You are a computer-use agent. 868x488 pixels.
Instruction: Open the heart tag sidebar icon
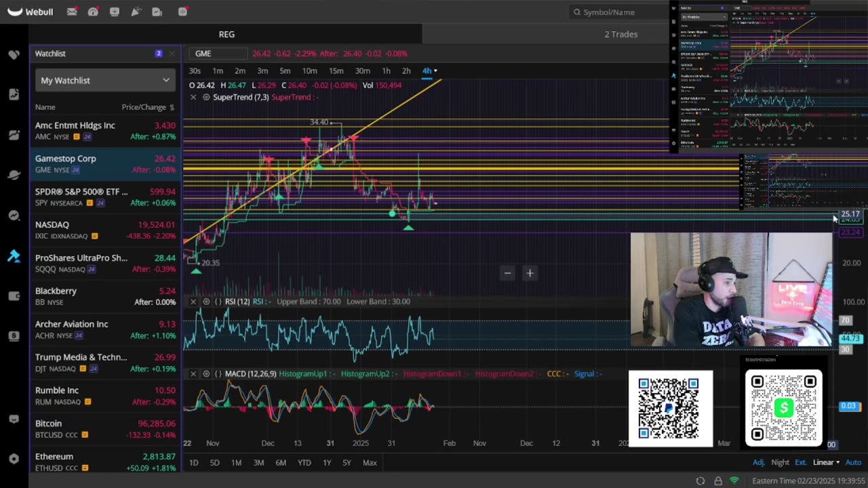tap(14, 54)
